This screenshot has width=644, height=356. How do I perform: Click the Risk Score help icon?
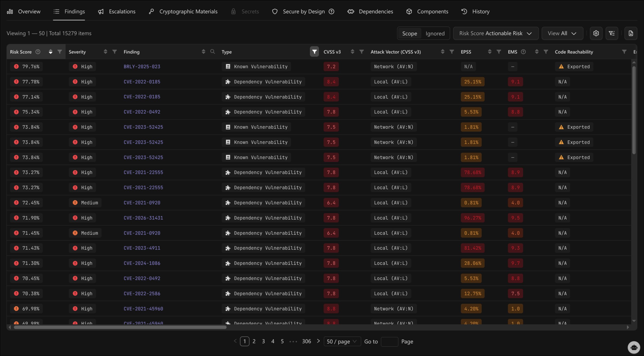[x=38, y=52]
